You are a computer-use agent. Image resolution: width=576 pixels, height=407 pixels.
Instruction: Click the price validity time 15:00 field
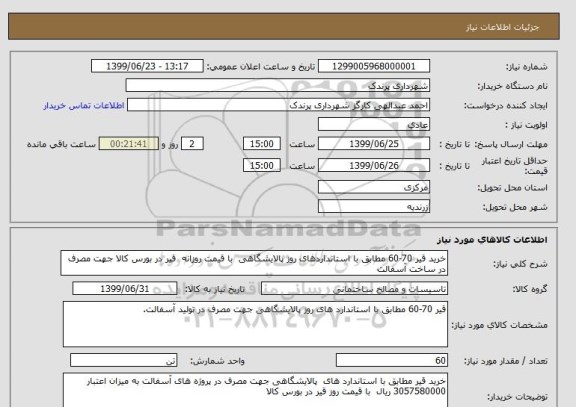(262, 165)
